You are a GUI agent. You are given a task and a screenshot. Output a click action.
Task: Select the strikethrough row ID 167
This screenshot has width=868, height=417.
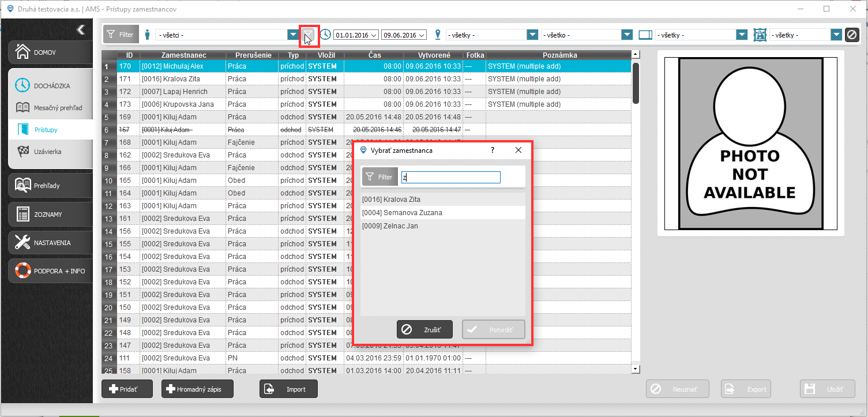pyautogui.click(x=366, y=130)
